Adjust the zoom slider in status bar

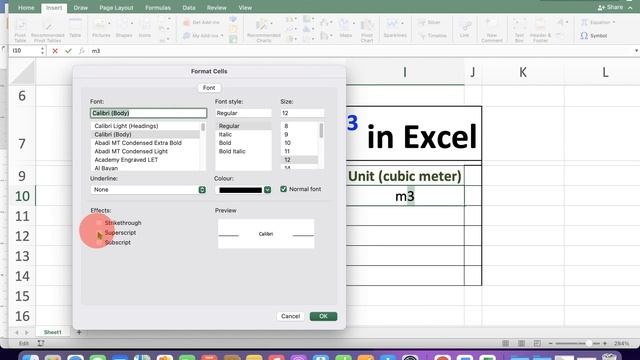pyautogui.click(x=589, y=344)
